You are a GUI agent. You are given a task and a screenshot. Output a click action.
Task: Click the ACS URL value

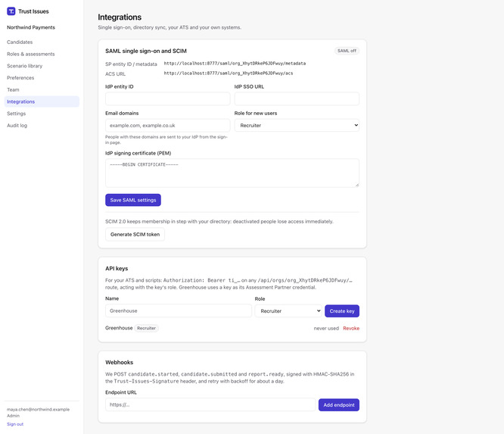coord(229,73)
